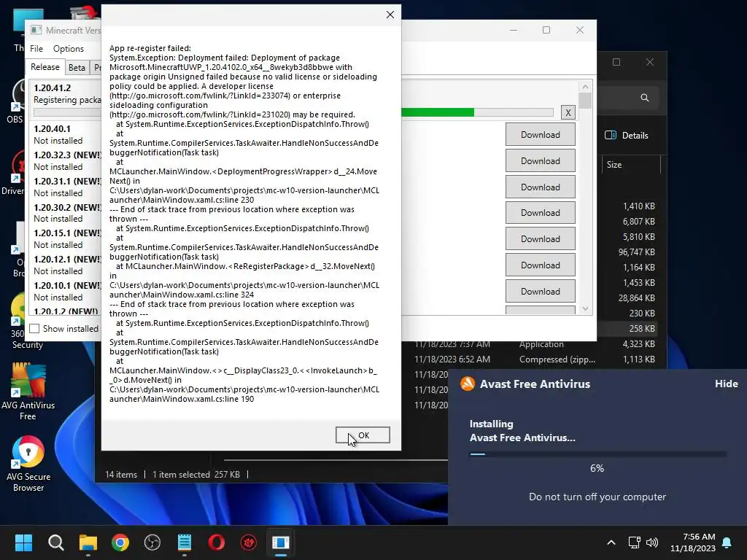Click Download for version 1.20.30.2
The image size is (747, 560).
pyautogui.click(x=541, y=213)
